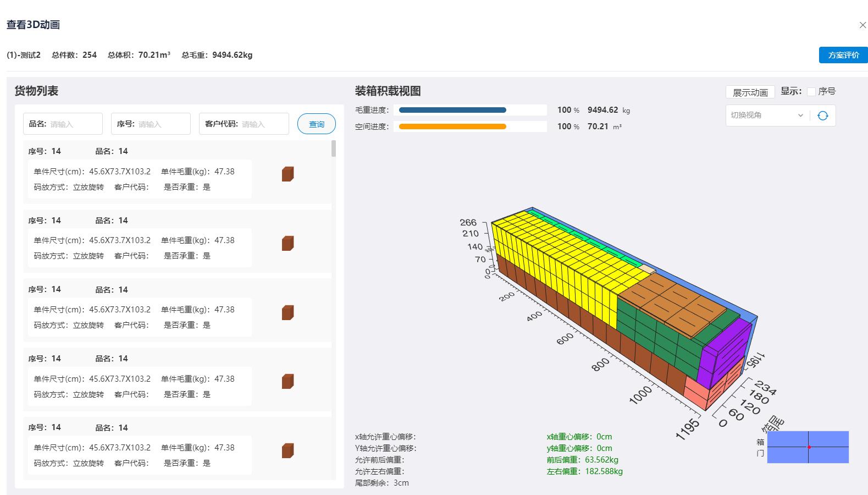868x495 pixels.
Task: Close the 3D animation dialog
Action: pos(863,25)
